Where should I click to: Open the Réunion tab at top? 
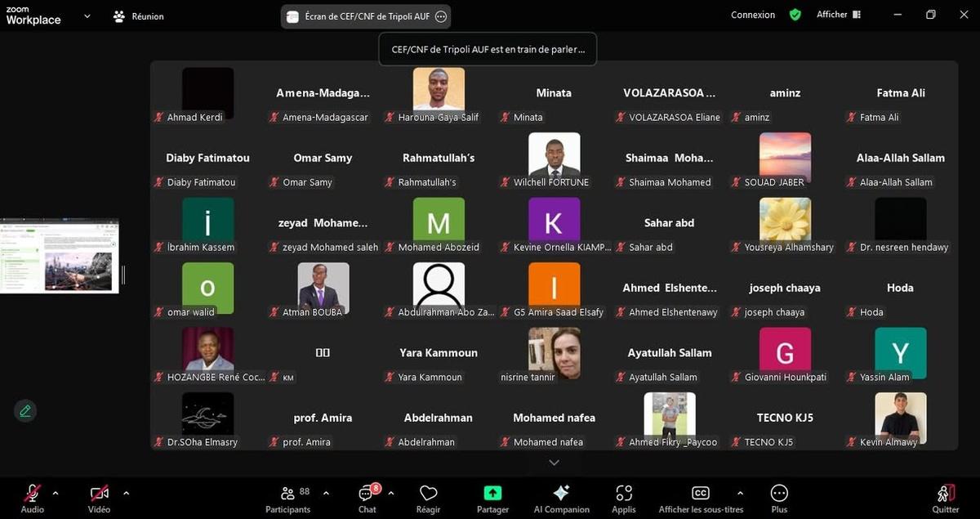pos(138,16)
